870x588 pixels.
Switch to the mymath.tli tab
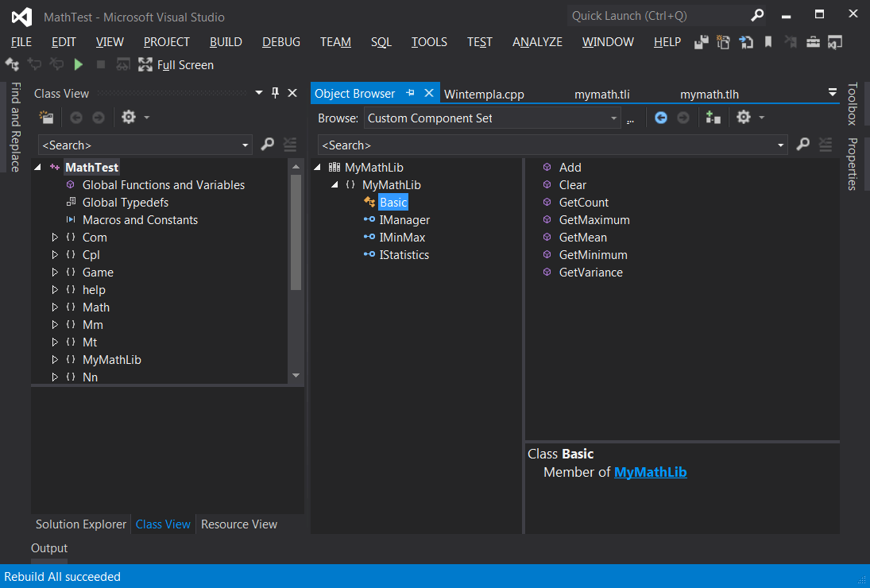[602, 95]
